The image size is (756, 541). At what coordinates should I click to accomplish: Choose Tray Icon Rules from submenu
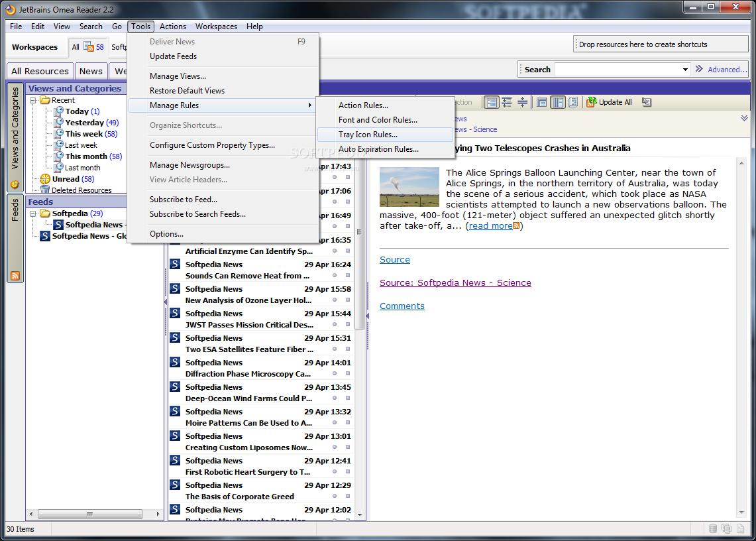click(385, 135)
